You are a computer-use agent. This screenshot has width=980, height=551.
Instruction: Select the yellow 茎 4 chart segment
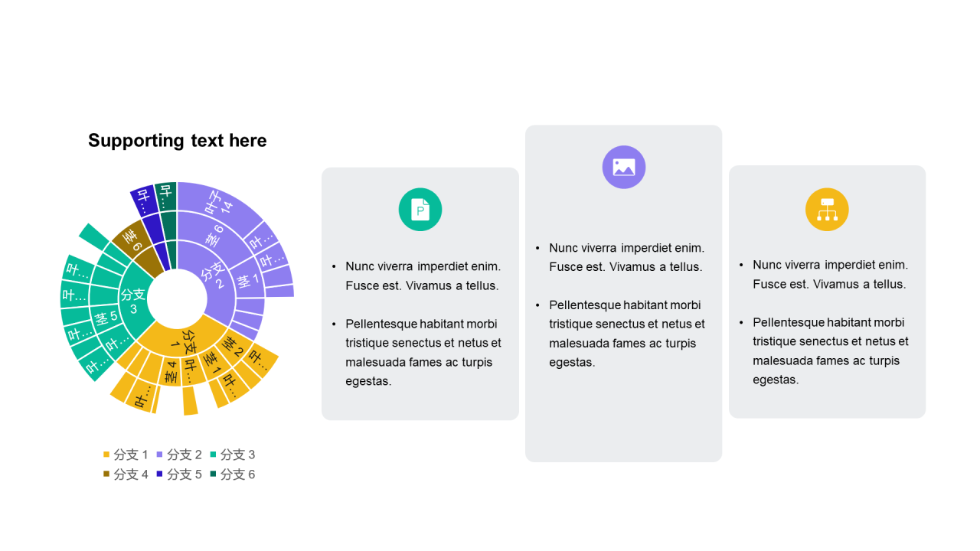tap(171, 375)
